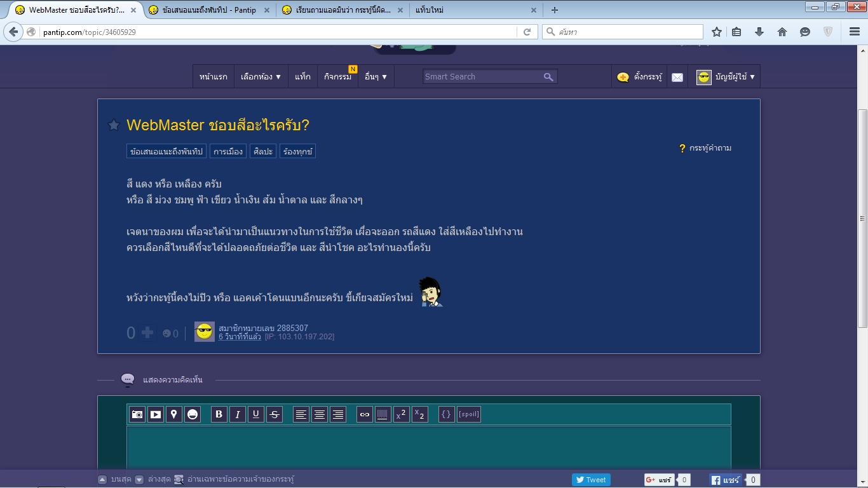Upvote the post with the plus icon
868x488 pixels.
pos(147,332)
